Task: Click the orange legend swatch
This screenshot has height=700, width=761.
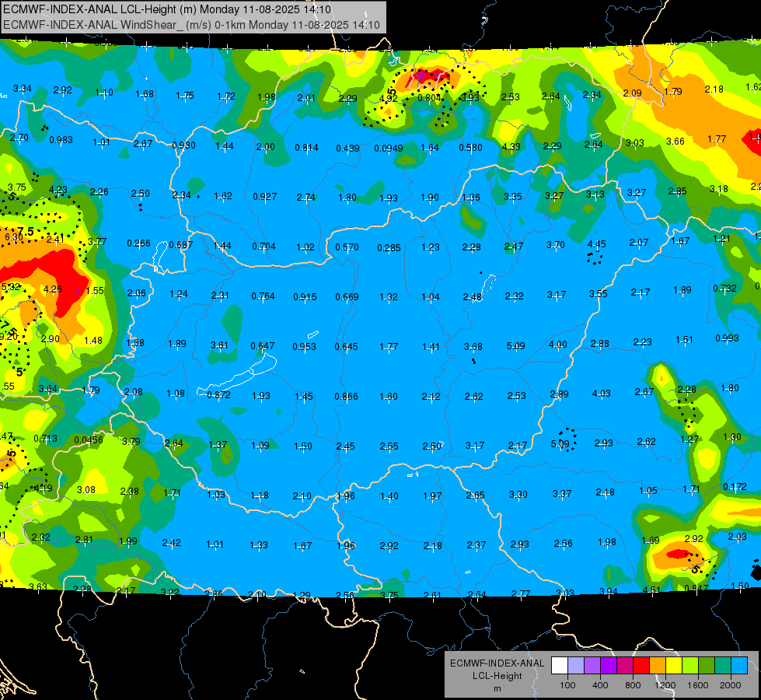Action: [x=658, y=666]
